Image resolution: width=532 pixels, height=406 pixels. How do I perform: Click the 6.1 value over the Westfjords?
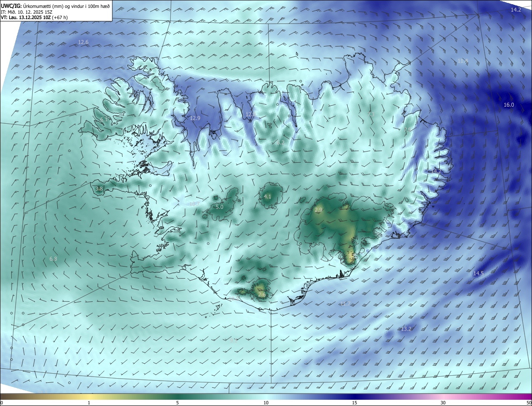tap(104, 120)
